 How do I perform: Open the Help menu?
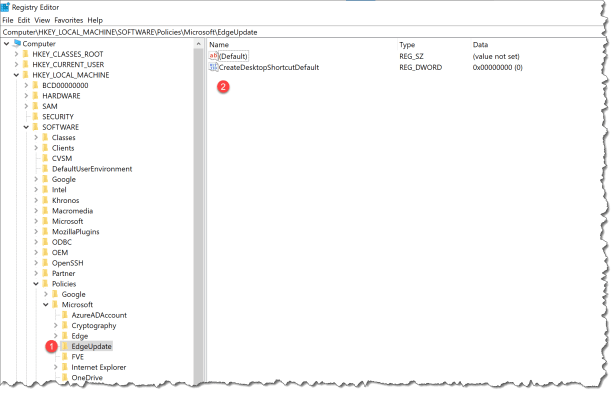95,20
